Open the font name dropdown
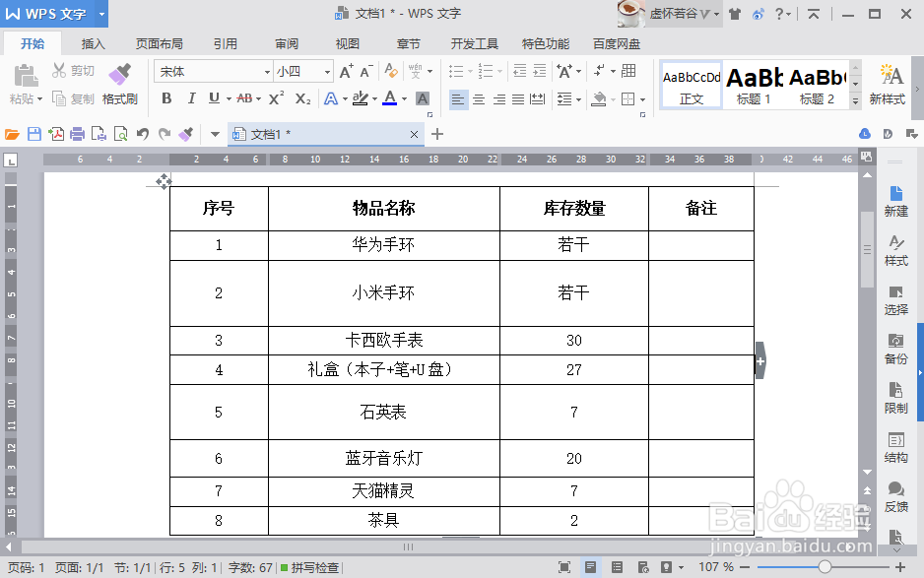 pyautogui.click(x=267, y=72)
